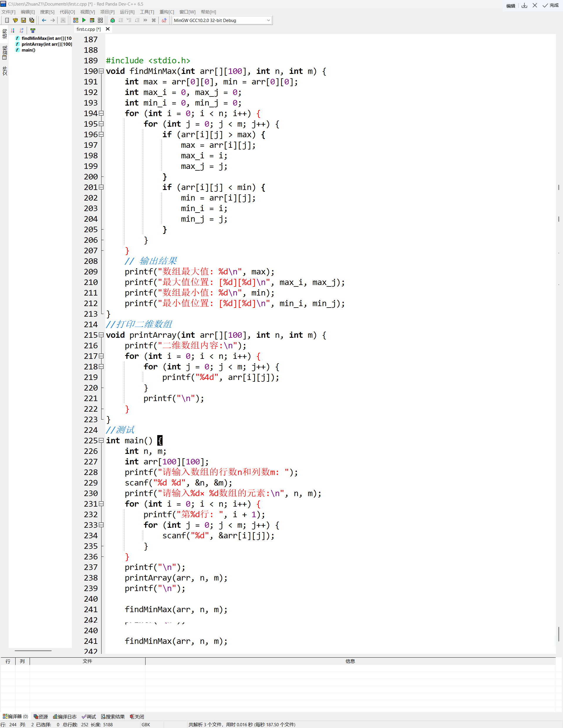
Task: Stop execution with the gray X icon
Action: 154,20
